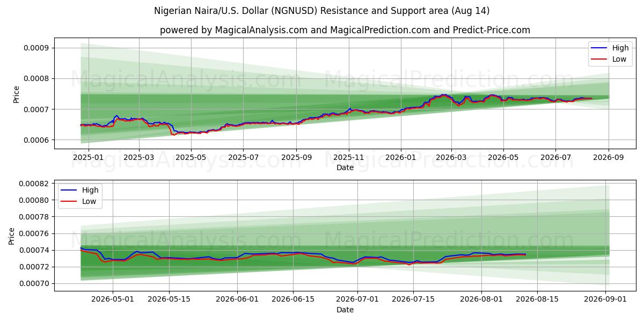The width and height of the screenshot is (644, 322).
Task: Click the 2026-08-15 x-axis tick label
Action: coord(537,299)
